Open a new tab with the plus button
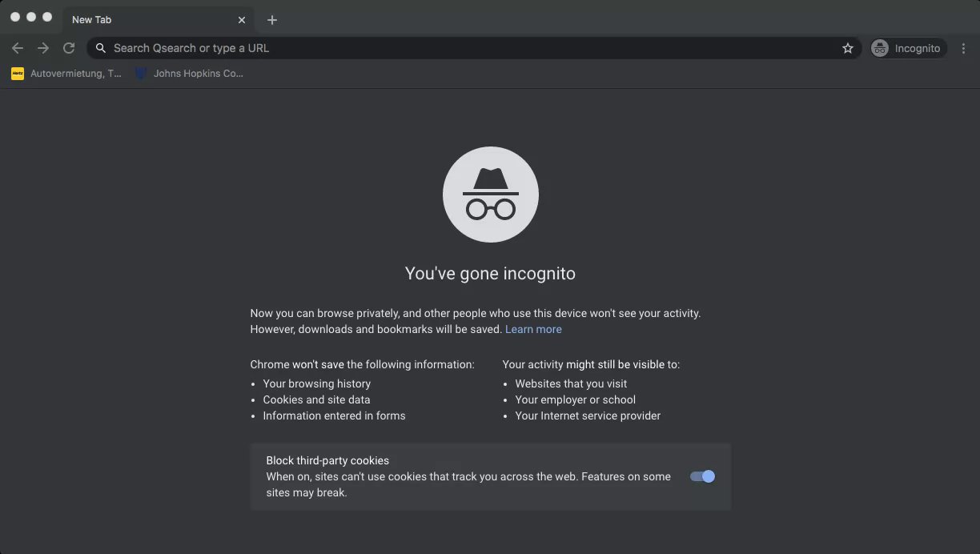 pyautogui.click(x=272, y=20)
